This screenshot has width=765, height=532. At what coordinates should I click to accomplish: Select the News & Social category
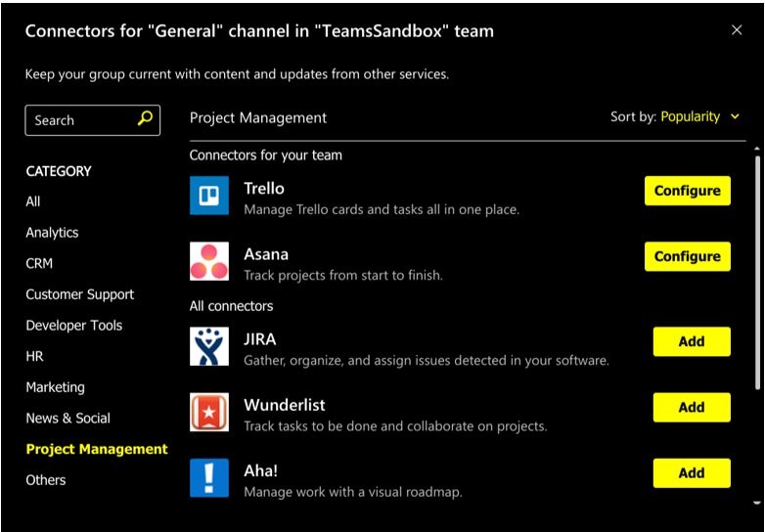pyautogui.click(x=68, y=419)
